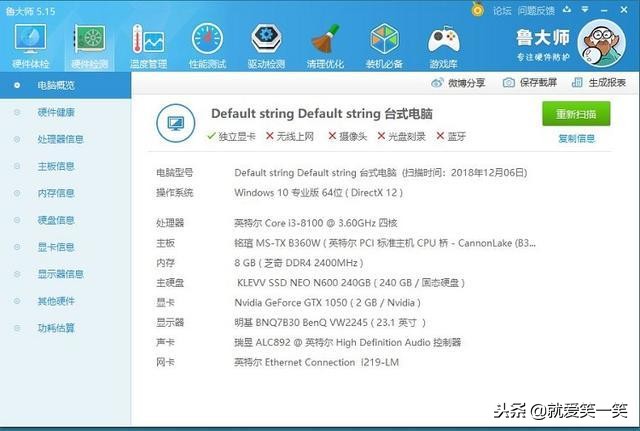Click the 独立显卡 checkmark status
This screenshot has width=640, height=431.
click(x=231, y=136)
